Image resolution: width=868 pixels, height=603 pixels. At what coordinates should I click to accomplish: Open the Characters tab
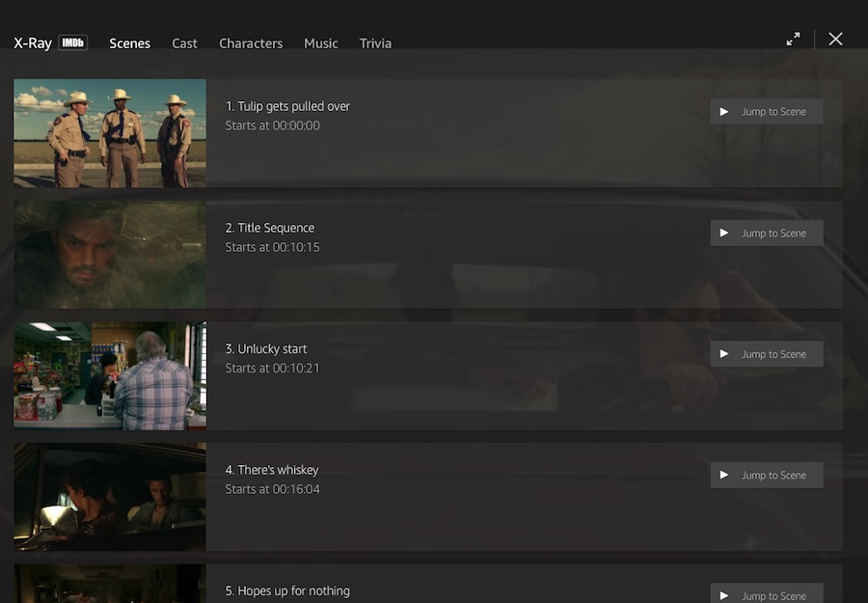click(x=251, y=43)
